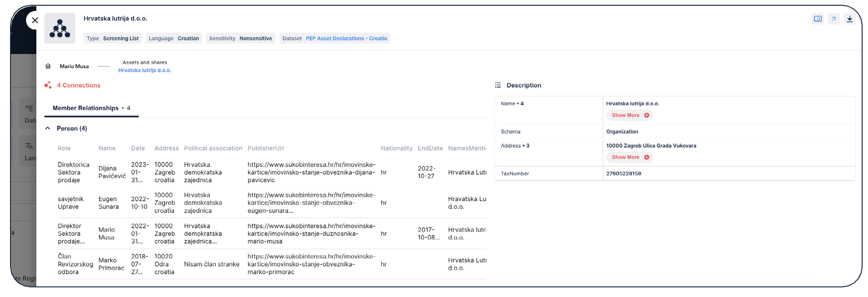The image size is (868, 297).
Task: Select the Dijana Pavićević name cell
Action: tap(112, 172)
